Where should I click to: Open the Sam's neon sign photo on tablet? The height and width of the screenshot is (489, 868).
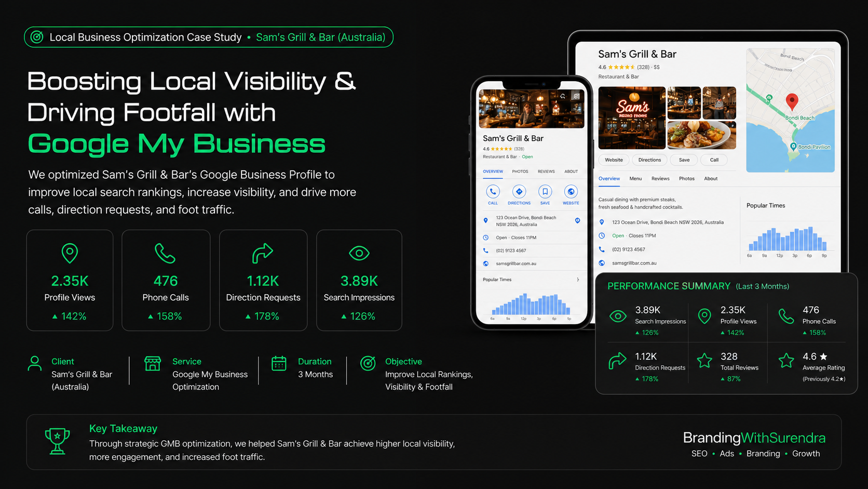(632, 118)
